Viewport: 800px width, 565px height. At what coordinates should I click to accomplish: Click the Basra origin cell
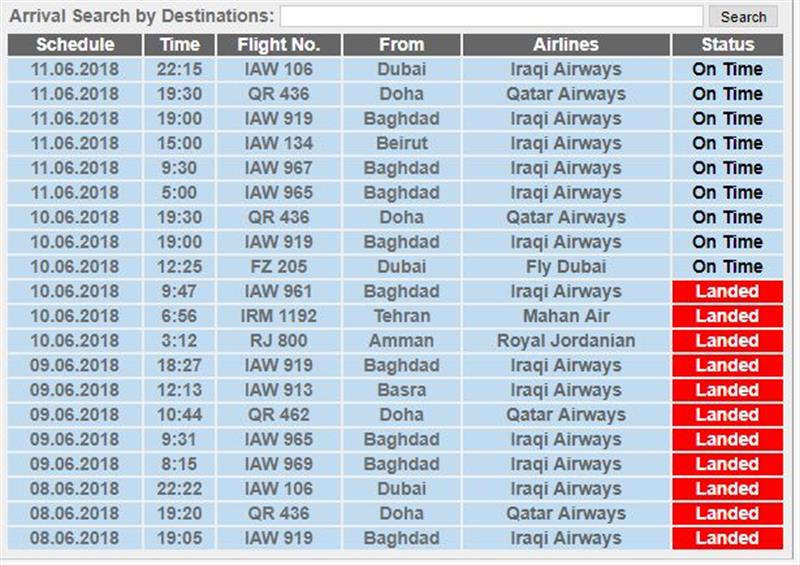(402, 390)
